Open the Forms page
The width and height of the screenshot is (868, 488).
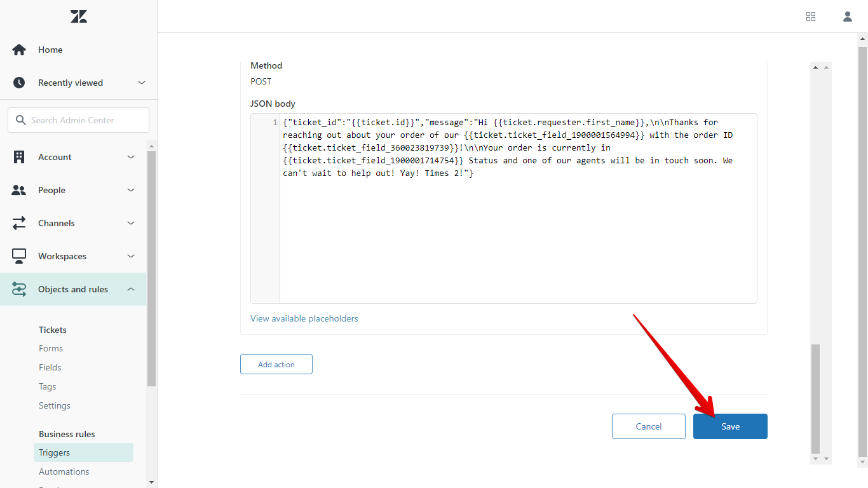(x=51, y=348)
